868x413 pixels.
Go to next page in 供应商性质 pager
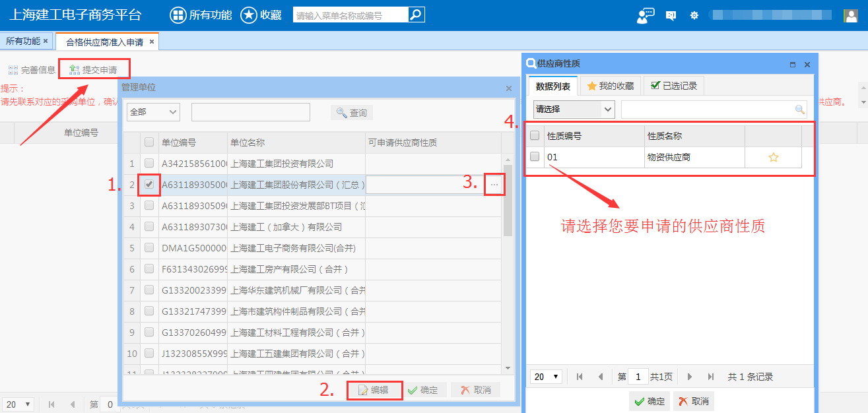pyautogui.click(x=690, y=377)
